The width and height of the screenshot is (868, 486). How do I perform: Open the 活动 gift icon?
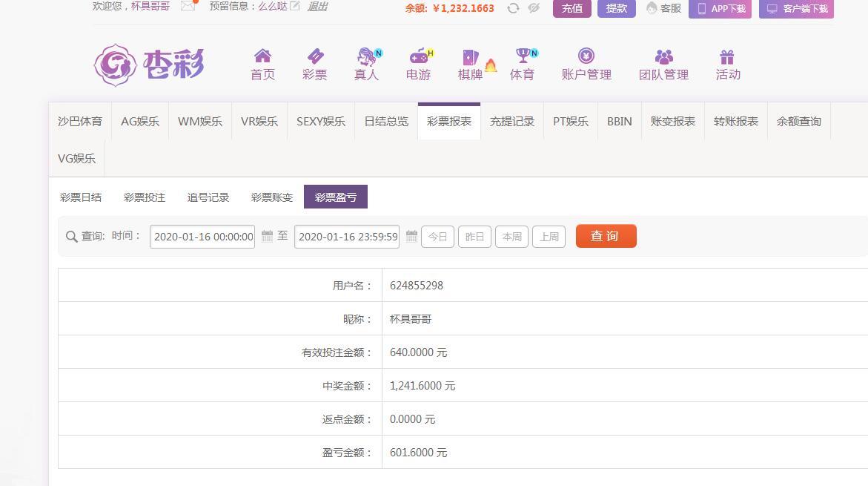click(727, 56)
